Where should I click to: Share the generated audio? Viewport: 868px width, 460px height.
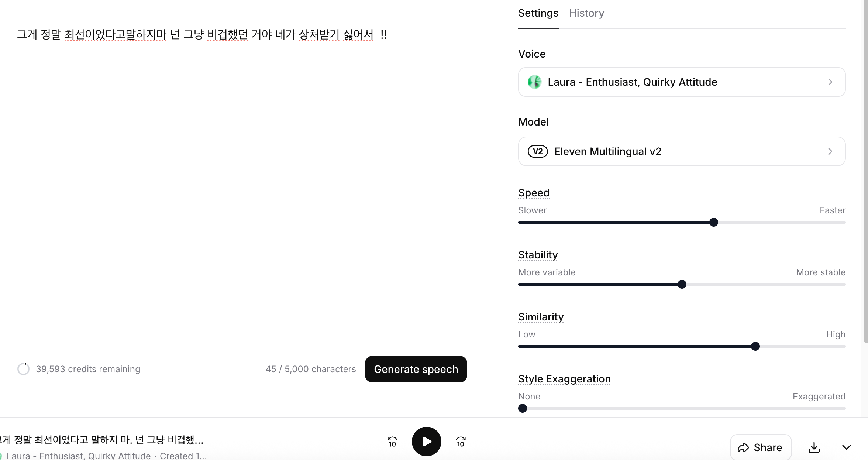coord(760,447)
